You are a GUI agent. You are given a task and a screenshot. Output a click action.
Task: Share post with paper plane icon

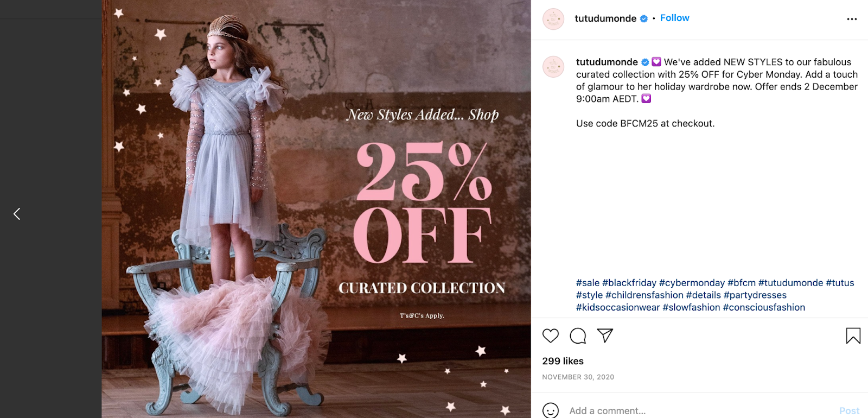(605, 335)
